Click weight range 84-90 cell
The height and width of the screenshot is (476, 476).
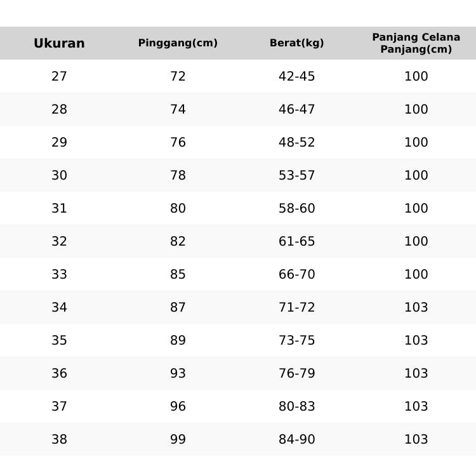pos(296,439)
